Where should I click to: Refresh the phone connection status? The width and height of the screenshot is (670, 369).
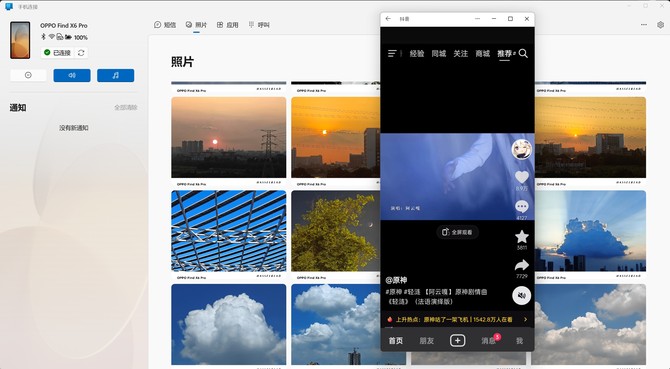(81, 53)
